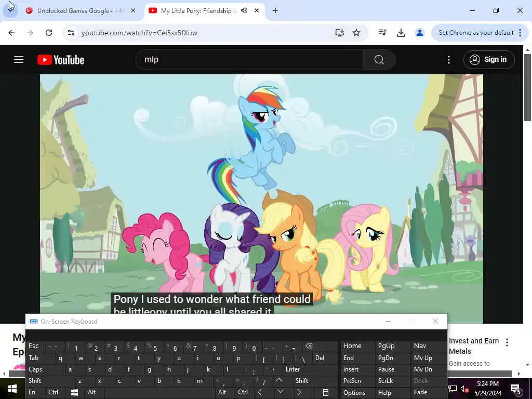This screenshot has width=532, height=399.
Task: Click the letter q key
Action: point(60,358)
